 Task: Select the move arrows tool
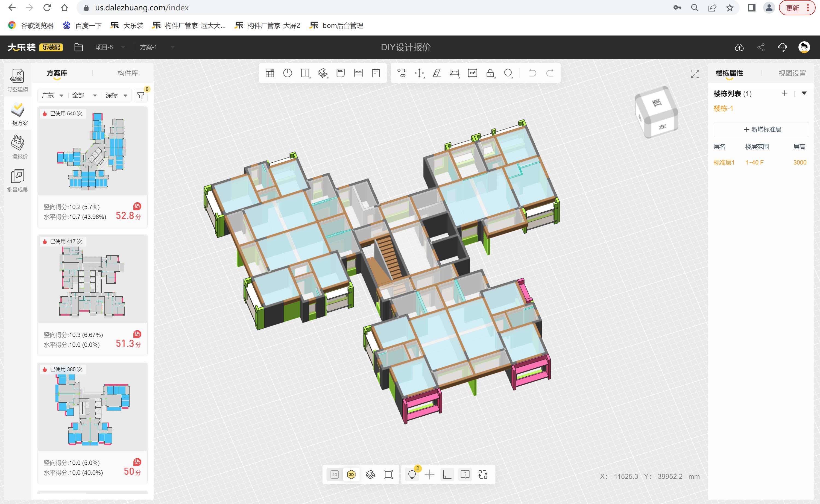419,73
